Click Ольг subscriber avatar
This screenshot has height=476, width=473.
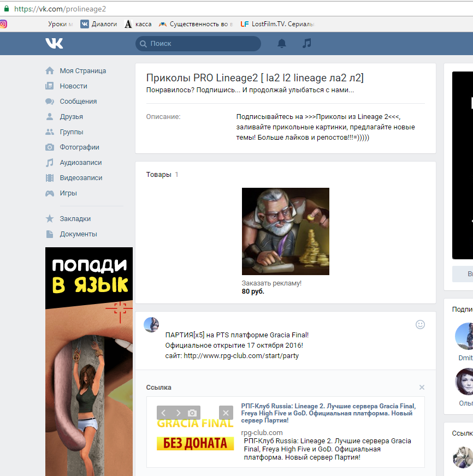tap(464, 382)
